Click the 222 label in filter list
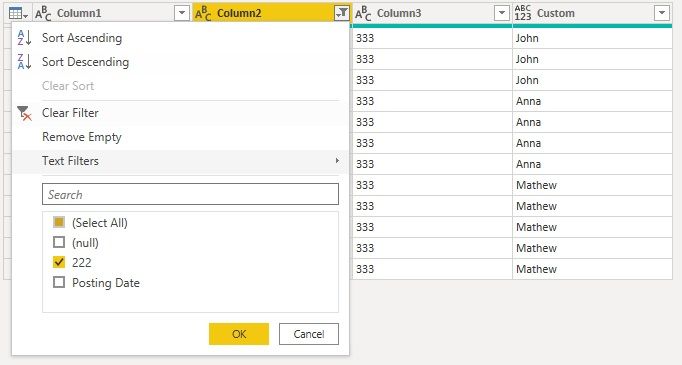This screenshot has height=365, width=682. coord(82,262)
